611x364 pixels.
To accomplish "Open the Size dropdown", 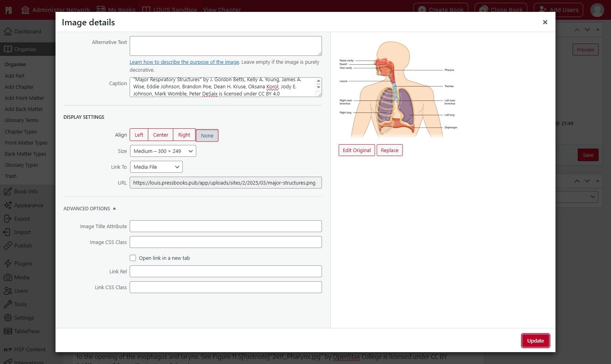I will point(163,151).
